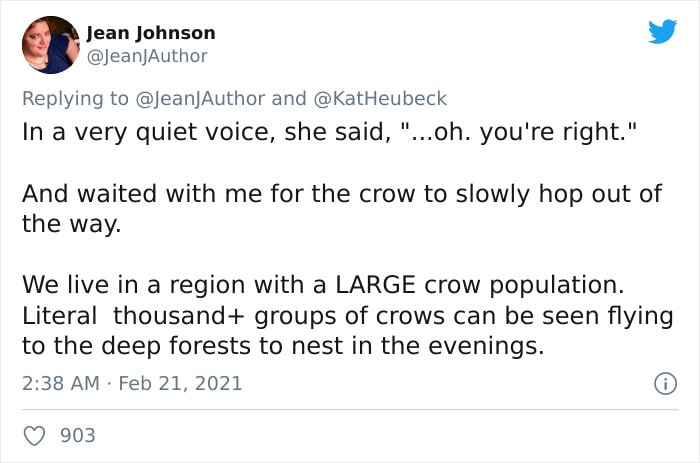
Task: Click the 903 likes count
Action: point(78,435)
